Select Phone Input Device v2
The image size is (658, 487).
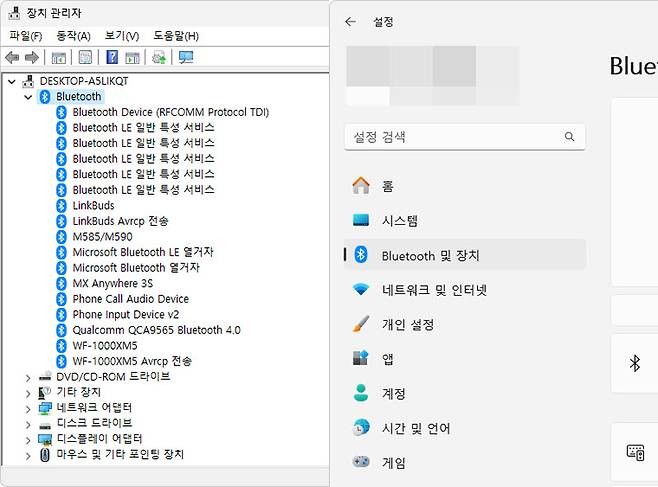point(125,315)
